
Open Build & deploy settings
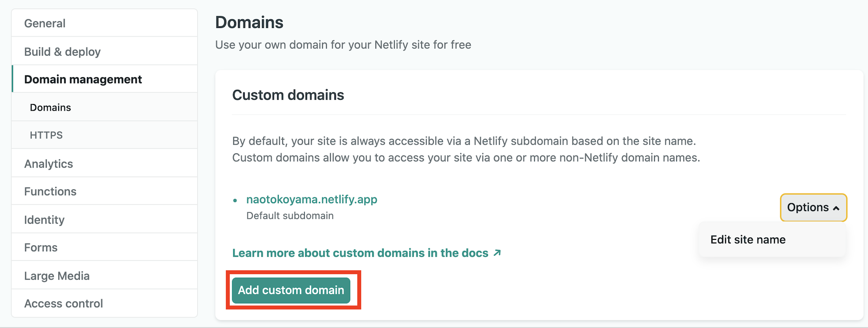62,52
